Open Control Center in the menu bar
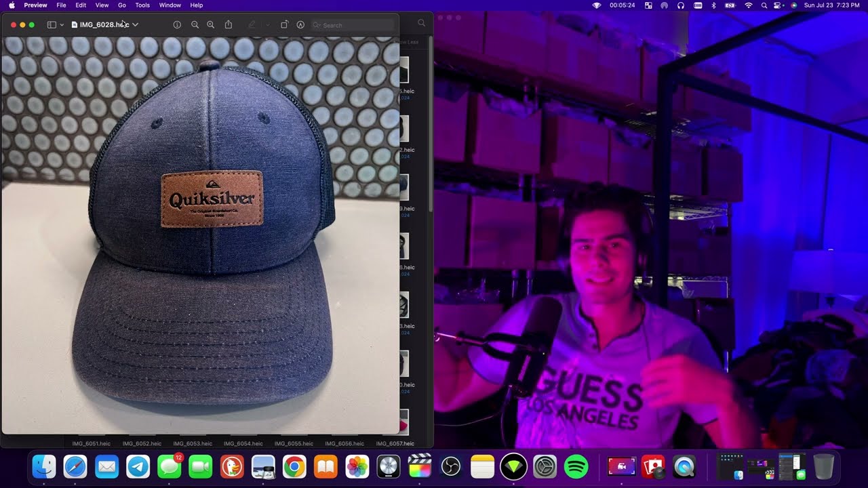Viewport: 868px width, 488px height. click(778, 5)
